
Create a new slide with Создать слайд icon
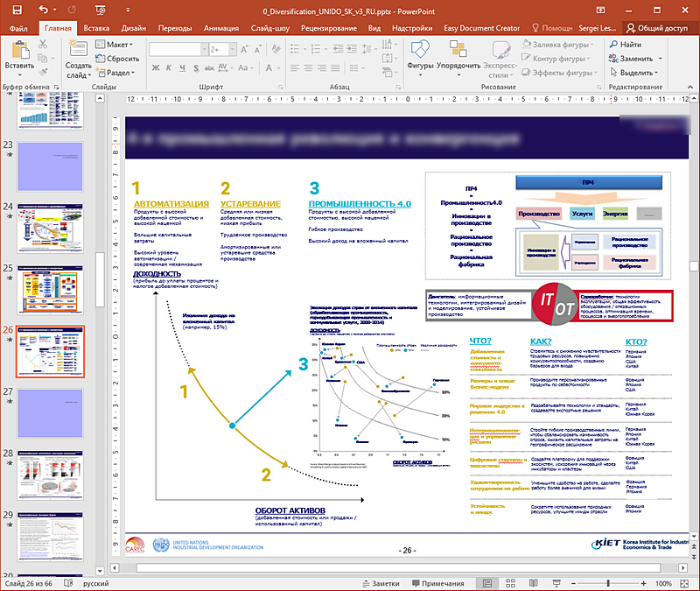tap(78, 49)
